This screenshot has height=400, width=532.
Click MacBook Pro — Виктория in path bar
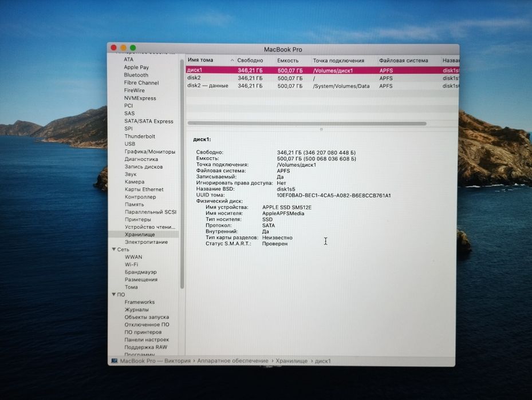click(x=155, y=361)
